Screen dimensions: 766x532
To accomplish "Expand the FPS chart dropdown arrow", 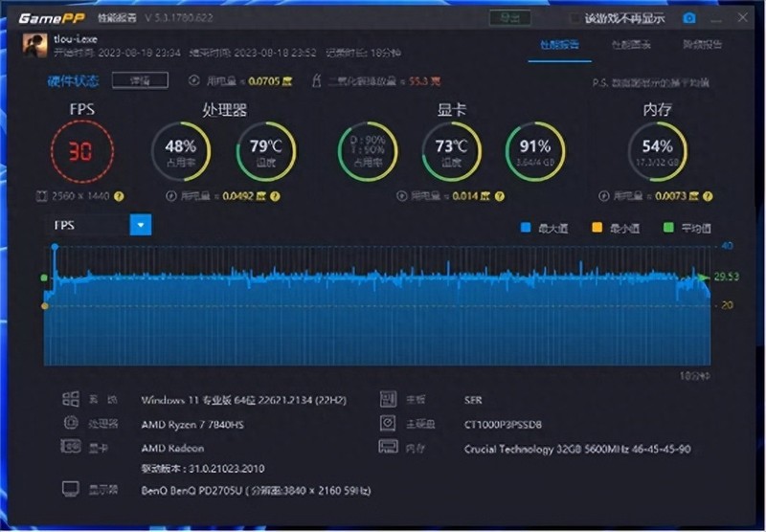I will pos(141,225).
